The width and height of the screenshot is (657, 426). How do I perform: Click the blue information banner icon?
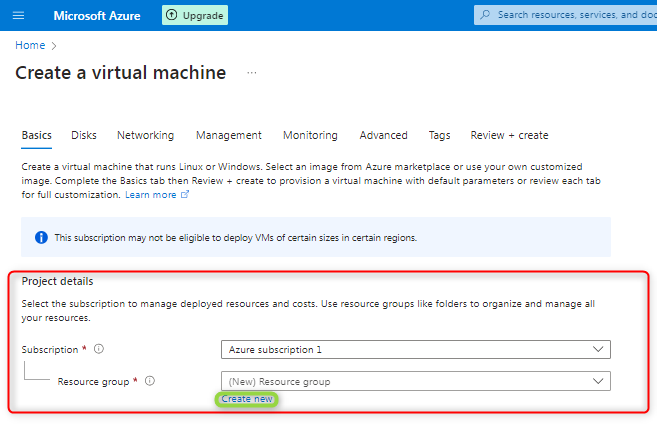click(x=41, y=238)
